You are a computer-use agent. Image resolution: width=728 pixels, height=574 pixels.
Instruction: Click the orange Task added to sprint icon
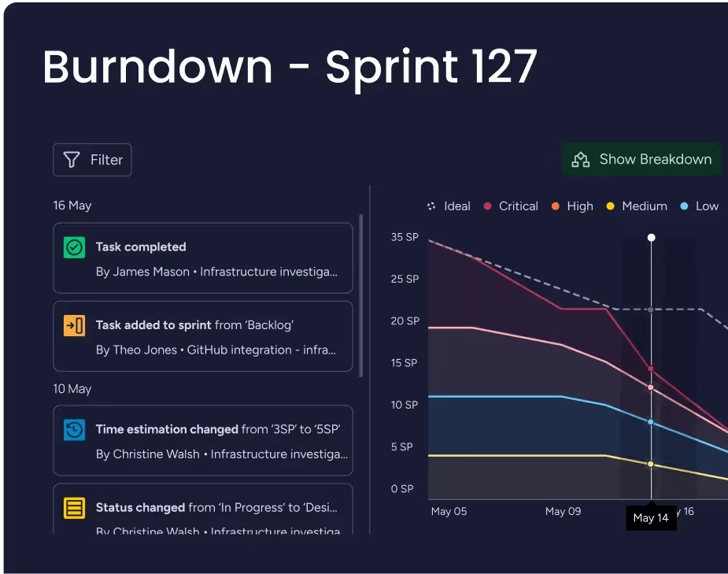click(x=74, y=325)
